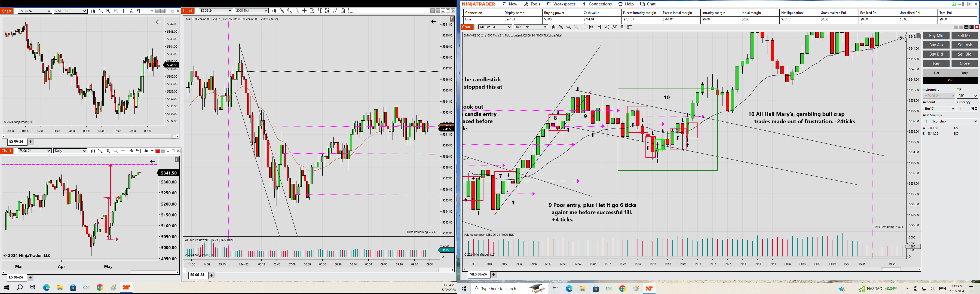The width and height of the screenshot is (980, 294).
Task: Open the Connections menu
Action: (597, 4)
